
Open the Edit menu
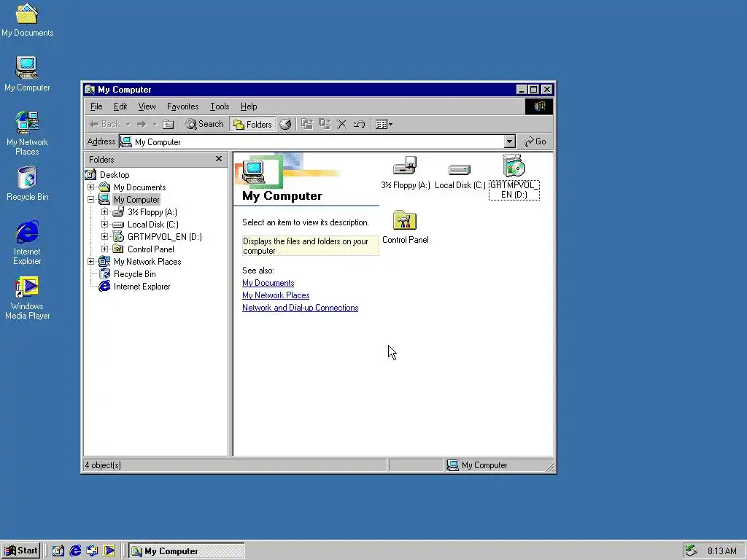click(x=120, y=106)
